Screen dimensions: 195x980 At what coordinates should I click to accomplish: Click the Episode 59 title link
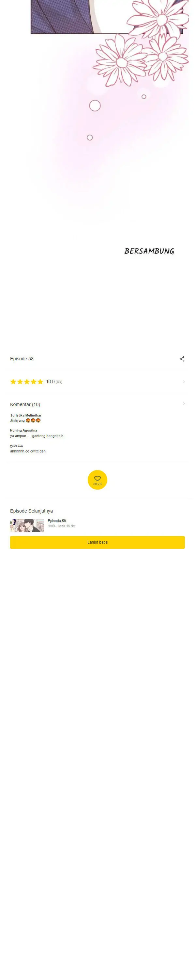pos(57,521)
